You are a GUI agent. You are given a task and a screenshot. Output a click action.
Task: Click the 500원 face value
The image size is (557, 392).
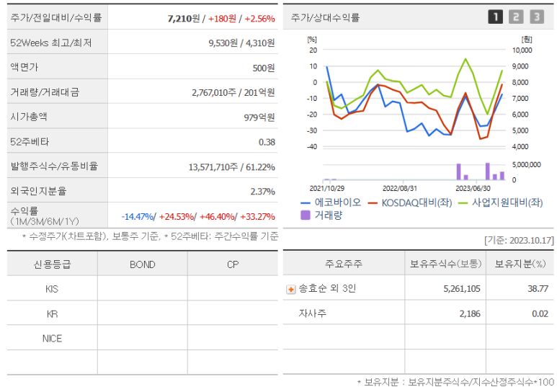[264, 68]
